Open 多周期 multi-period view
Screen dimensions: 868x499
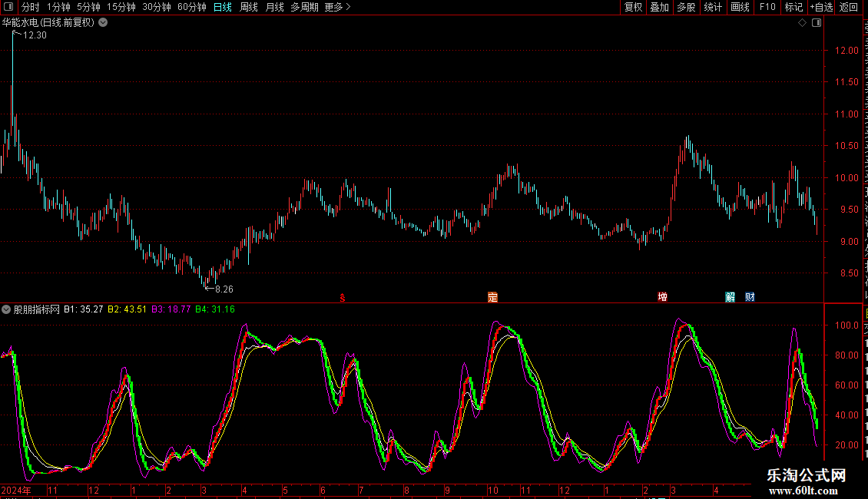coord(304,7)
